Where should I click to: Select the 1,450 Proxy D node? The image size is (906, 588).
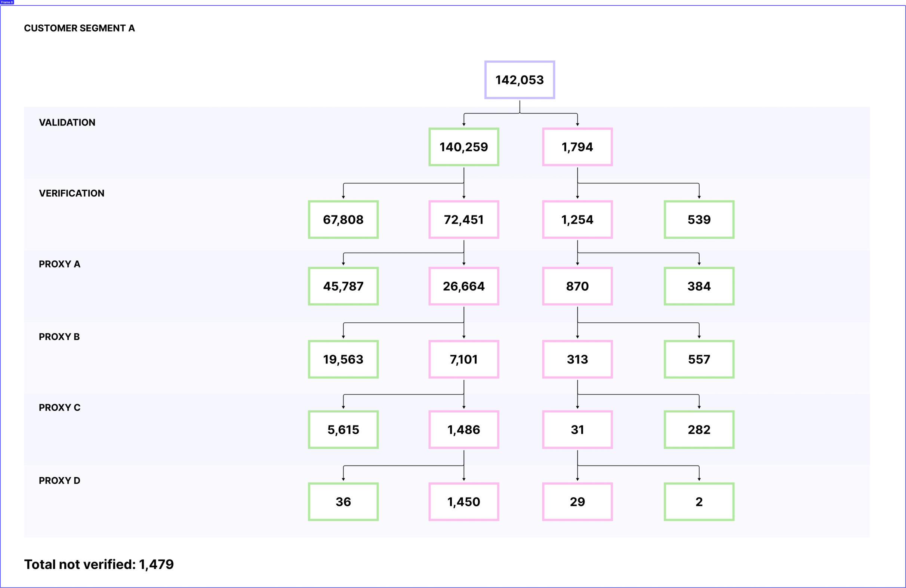(463, 502)
